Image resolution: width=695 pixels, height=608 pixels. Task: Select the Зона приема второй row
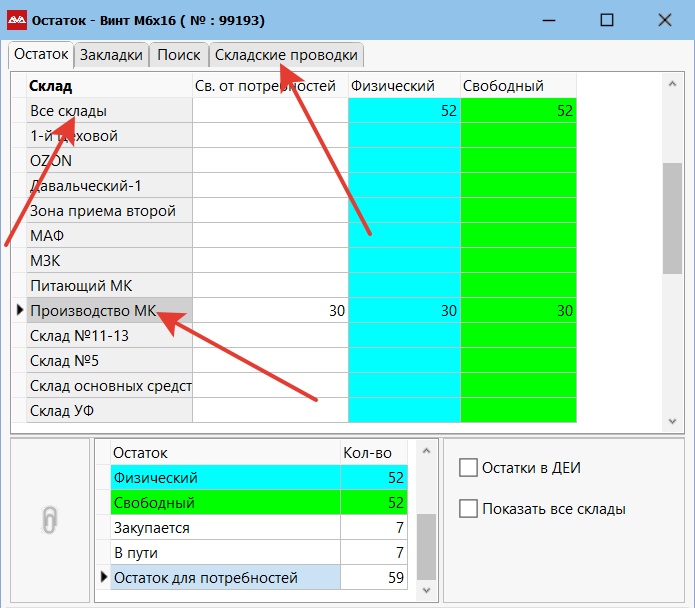click(110, 211)
